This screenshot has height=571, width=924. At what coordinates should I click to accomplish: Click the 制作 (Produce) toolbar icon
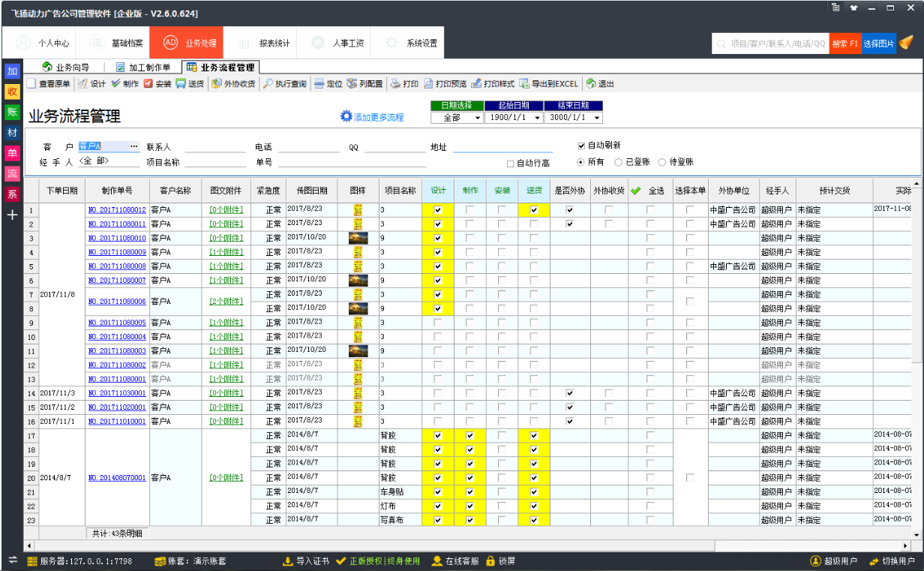124,83
